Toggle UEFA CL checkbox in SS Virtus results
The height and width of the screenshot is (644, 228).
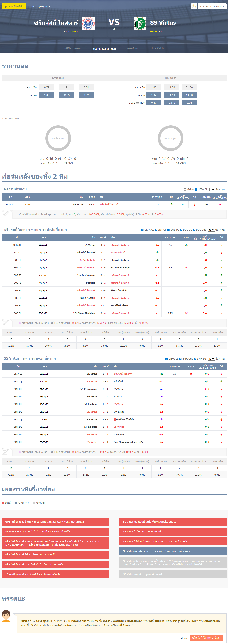pyautogui.click(x=167, y=359)
